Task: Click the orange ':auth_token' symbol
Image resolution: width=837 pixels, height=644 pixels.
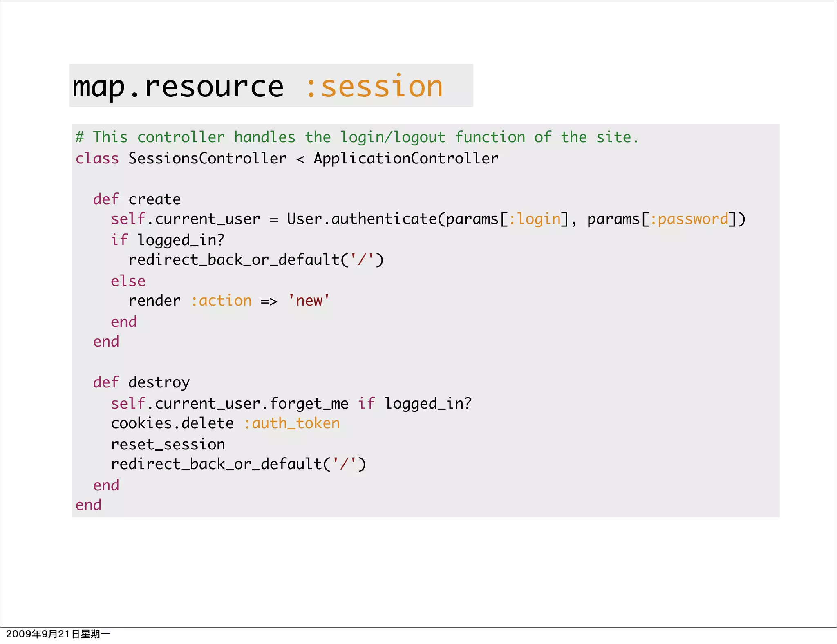Action: point(292,423)
